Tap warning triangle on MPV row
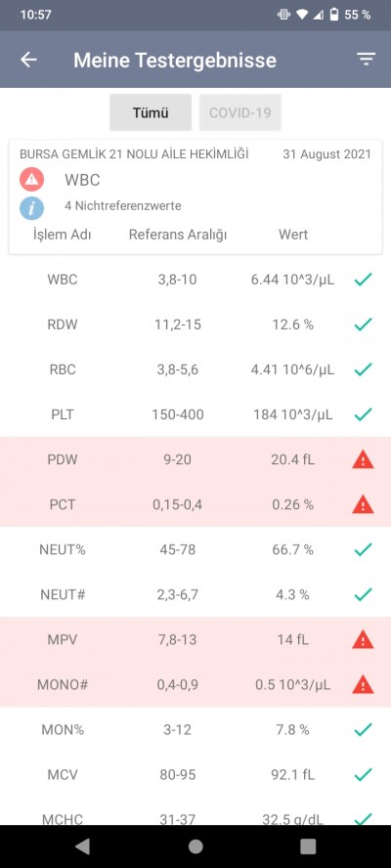Screen dimensions: 391x868 tap(363, 639)
